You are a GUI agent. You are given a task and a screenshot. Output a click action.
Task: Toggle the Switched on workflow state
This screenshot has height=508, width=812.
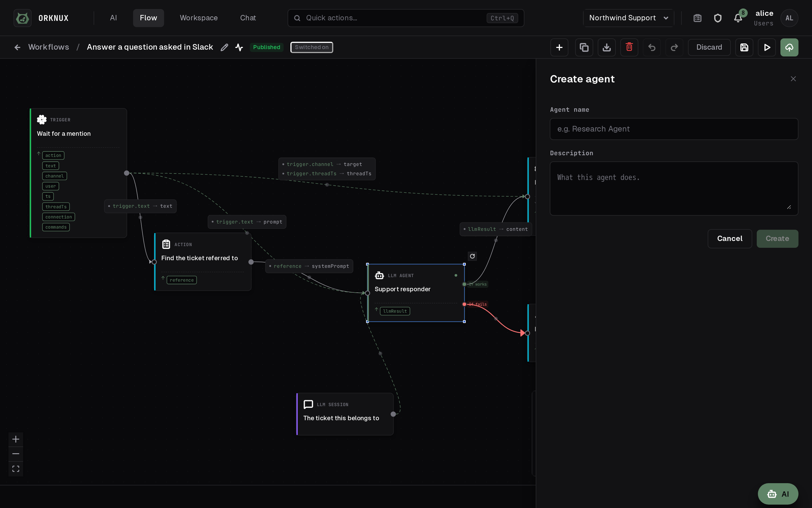tap(312, 47)
